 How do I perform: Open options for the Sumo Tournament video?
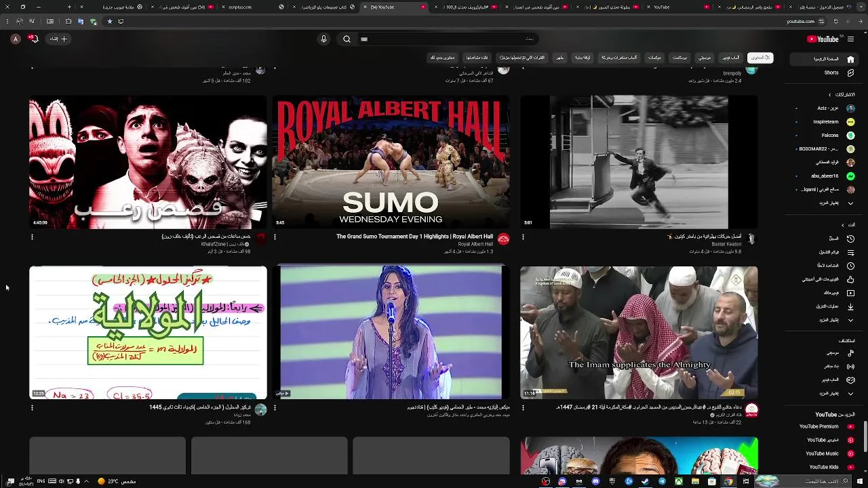point(275,237)
